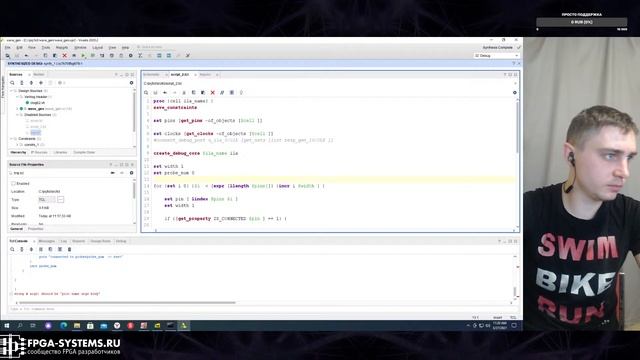
Task: Toggle the Enabled checkbox in file properties
Action: (13, 184)
